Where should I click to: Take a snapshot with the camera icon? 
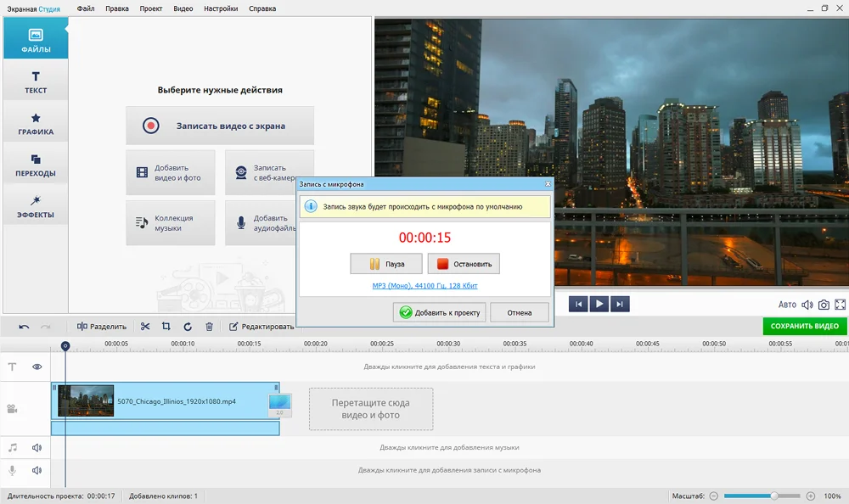tap(823, 305)
